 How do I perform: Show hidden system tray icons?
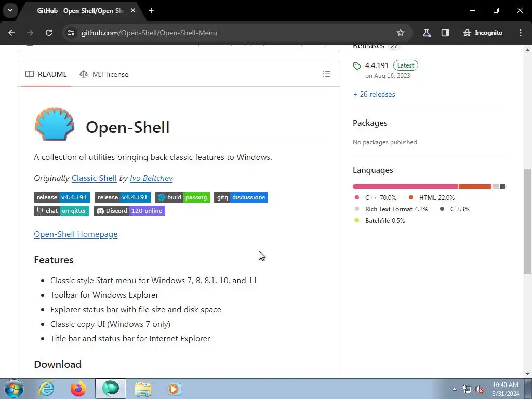point(454,389)
